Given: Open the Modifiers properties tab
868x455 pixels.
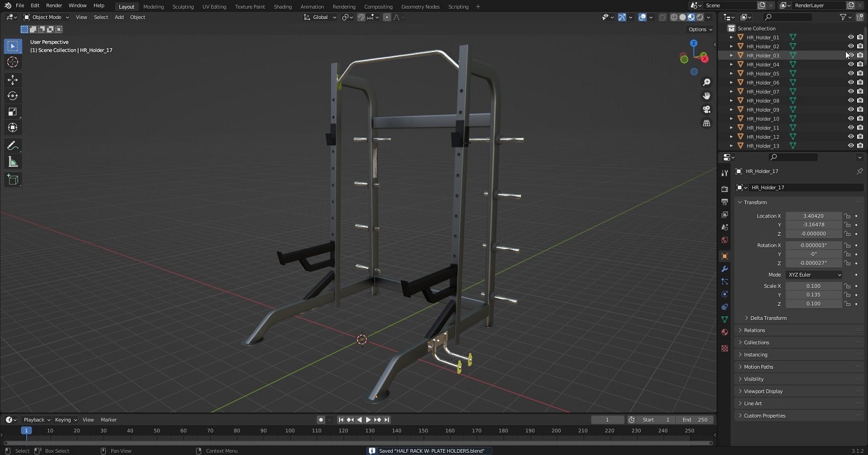Looking at the screenshot, I should click(724, 269).
